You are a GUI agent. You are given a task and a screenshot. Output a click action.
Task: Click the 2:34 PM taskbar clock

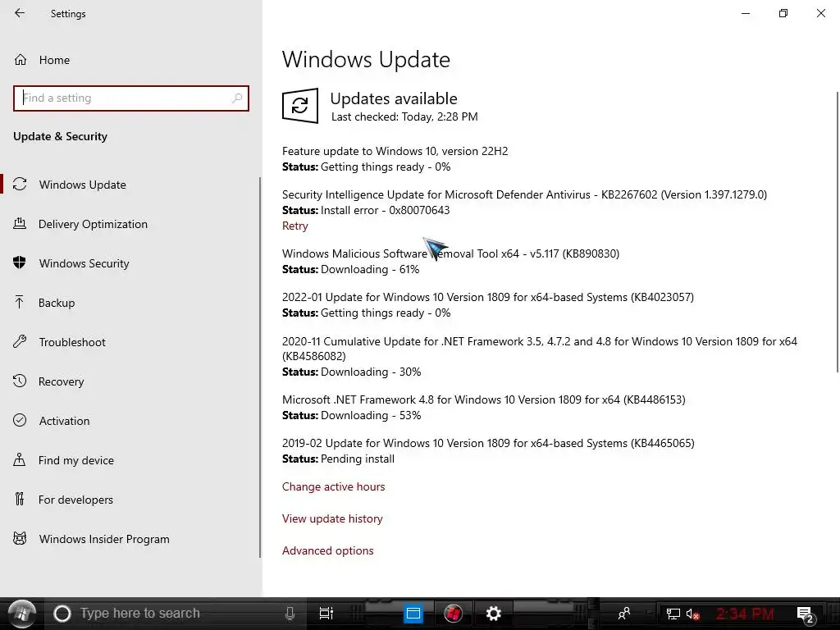coord(745,614)
